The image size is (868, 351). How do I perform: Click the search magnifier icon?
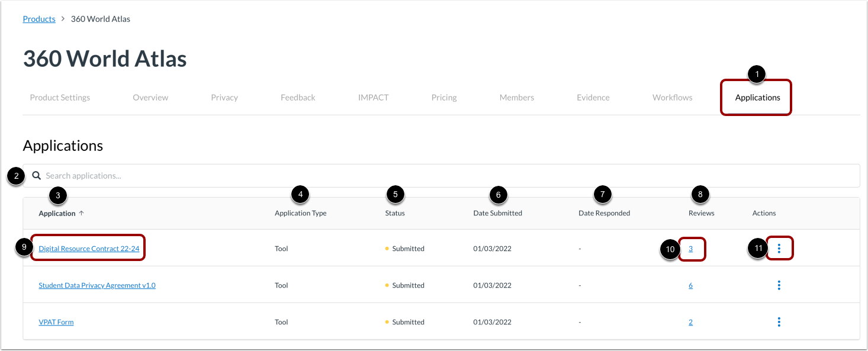click(37, 175)
